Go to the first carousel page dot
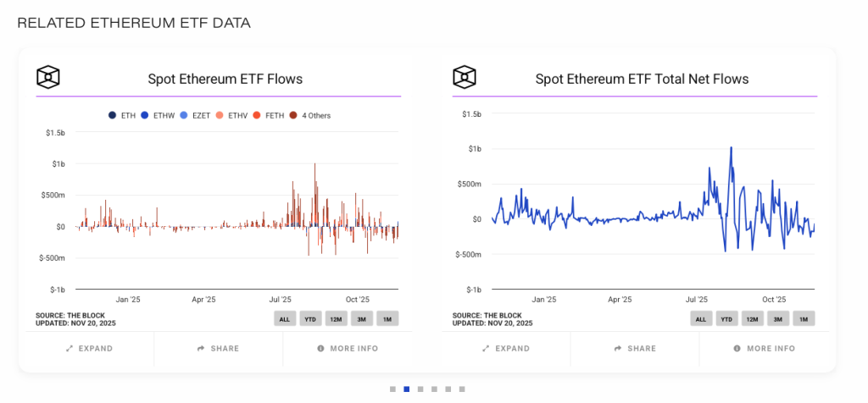Screen dimensions: 868x403 pos(393,389)
